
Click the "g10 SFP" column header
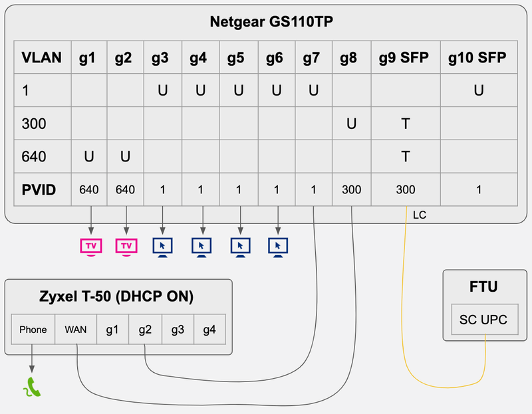[x=479, y=57]
